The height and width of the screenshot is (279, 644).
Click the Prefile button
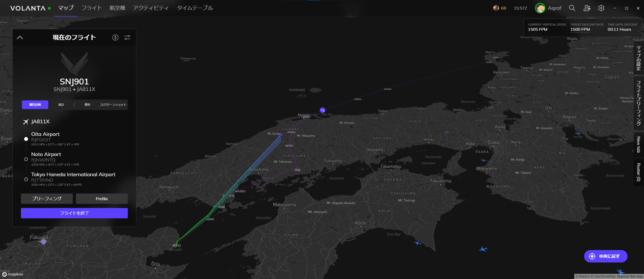click(x=102, y=199)
